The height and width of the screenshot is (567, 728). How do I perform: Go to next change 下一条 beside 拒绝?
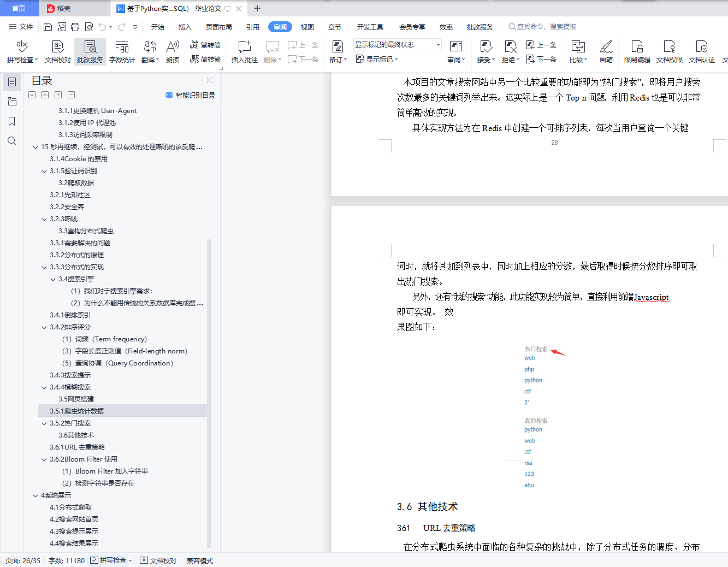click(x=541, y=60)
